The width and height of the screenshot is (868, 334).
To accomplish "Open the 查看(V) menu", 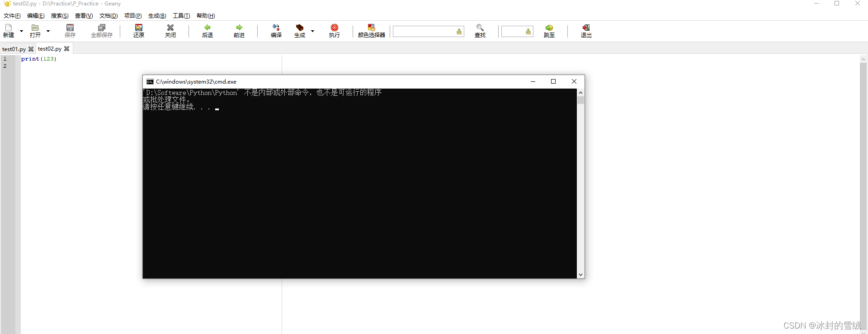I will [x=84, y=16].
